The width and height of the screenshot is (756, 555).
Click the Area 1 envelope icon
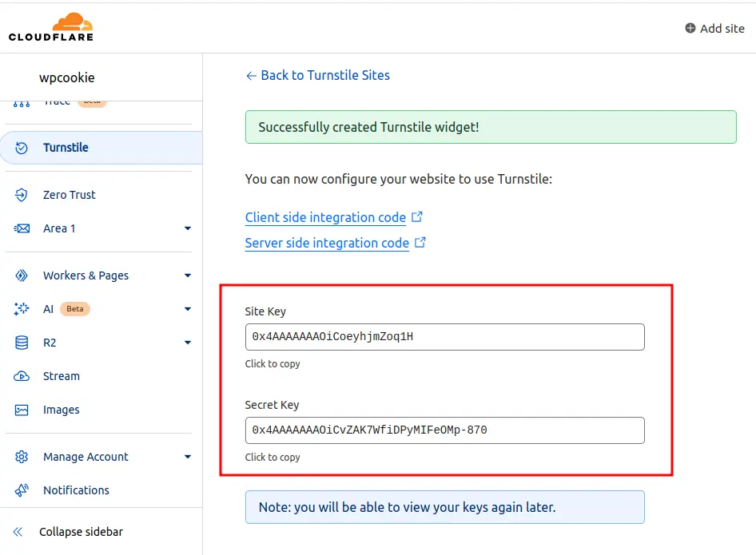22,228
